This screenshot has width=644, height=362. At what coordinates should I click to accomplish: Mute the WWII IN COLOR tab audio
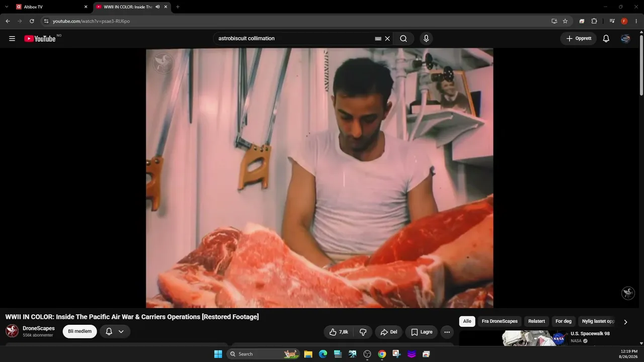[x=157, y=7]
